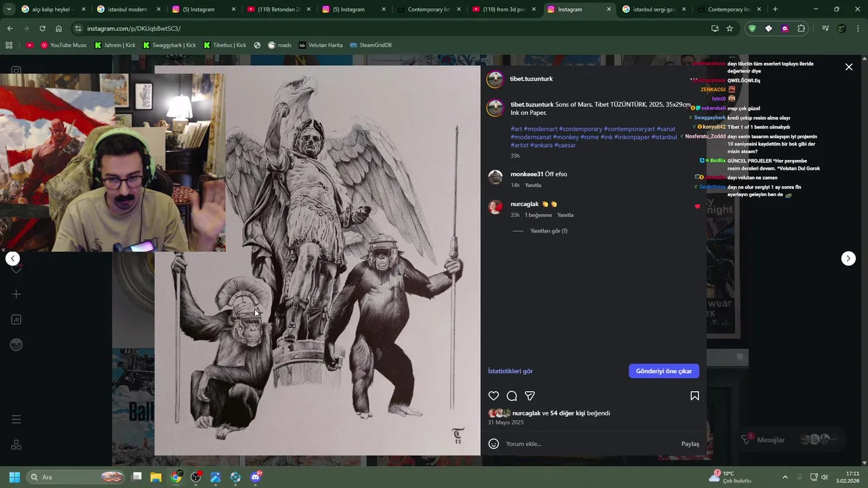The width and height of the screenshot is (868, 488).
Task: Click Gönderiyi öne çıkar button
Action: point(664,371)
